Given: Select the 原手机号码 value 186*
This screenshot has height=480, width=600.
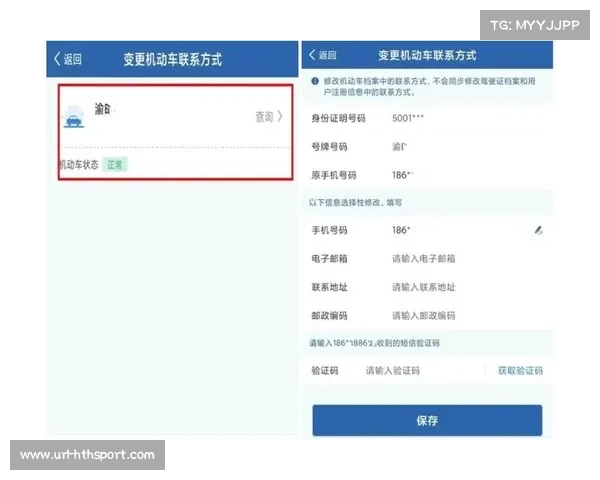Looking at the screenshot, I should tap(402, 175).
